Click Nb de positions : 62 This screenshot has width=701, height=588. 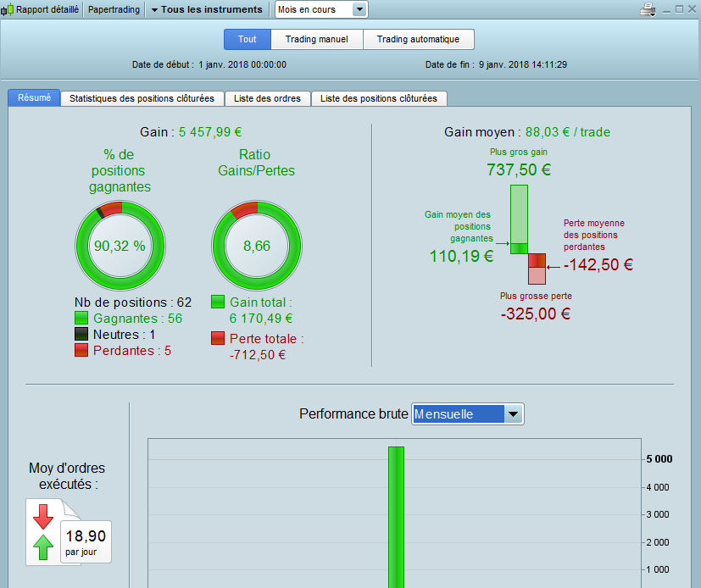(x=133, y=302)
